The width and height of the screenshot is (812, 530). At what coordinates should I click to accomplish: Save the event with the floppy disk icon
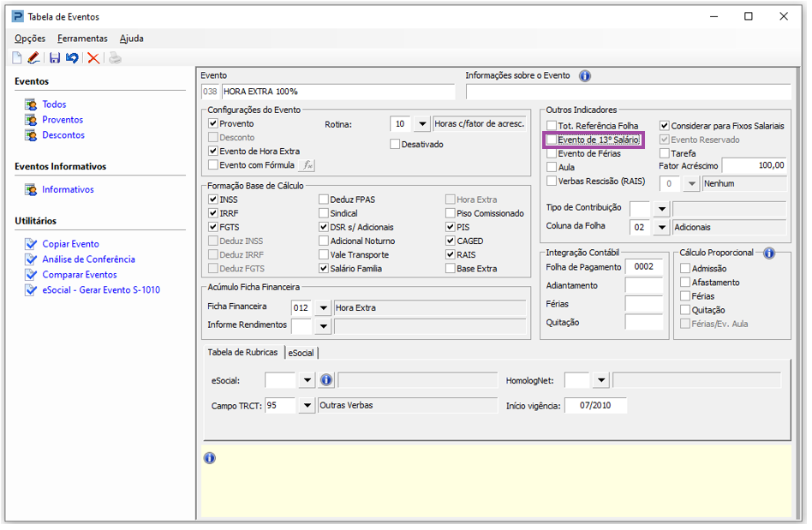pyautogui.click(x=55, y=58)
